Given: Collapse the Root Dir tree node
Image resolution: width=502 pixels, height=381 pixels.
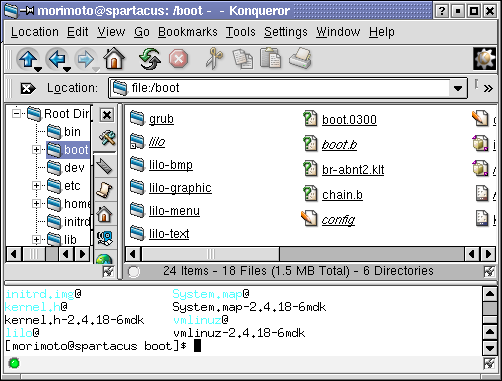Looking at the screenshot, I should [x=16, y=113].
